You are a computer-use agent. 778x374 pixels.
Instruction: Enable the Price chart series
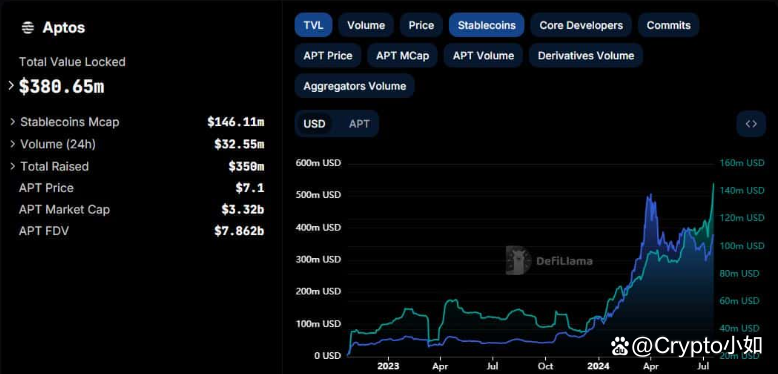point(421,25)
